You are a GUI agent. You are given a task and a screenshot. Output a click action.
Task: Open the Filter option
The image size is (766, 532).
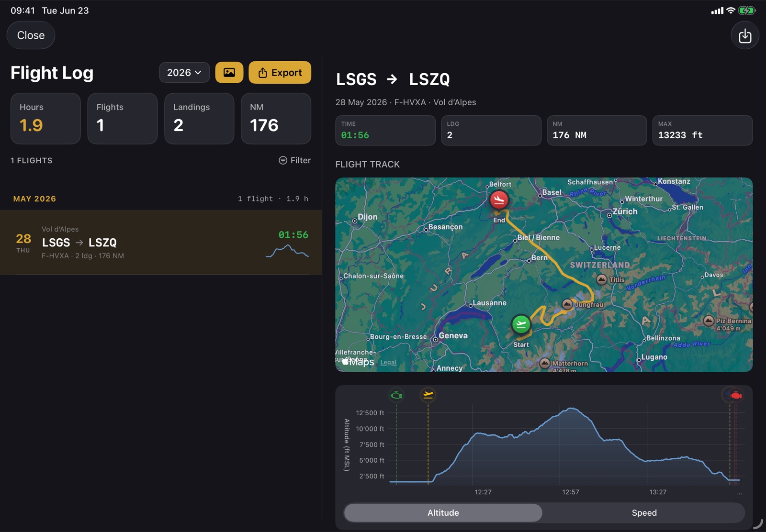[295, 160]
